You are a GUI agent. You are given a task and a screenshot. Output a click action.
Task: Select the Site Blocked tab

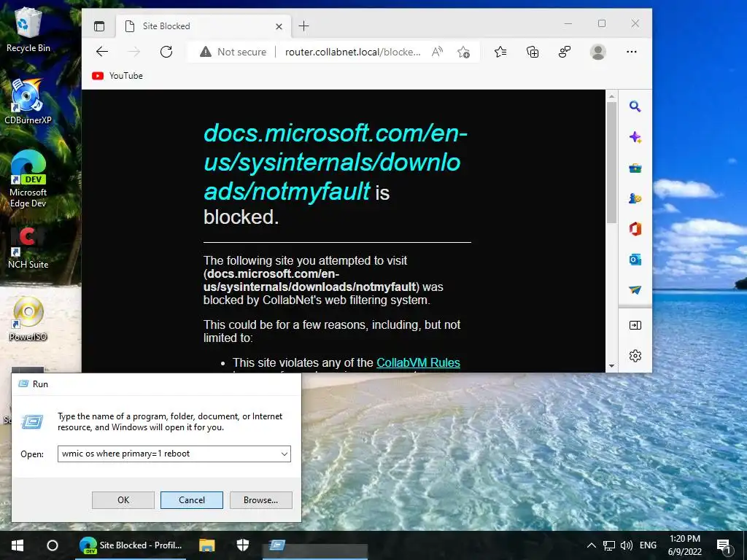click(x=203, y=26)
